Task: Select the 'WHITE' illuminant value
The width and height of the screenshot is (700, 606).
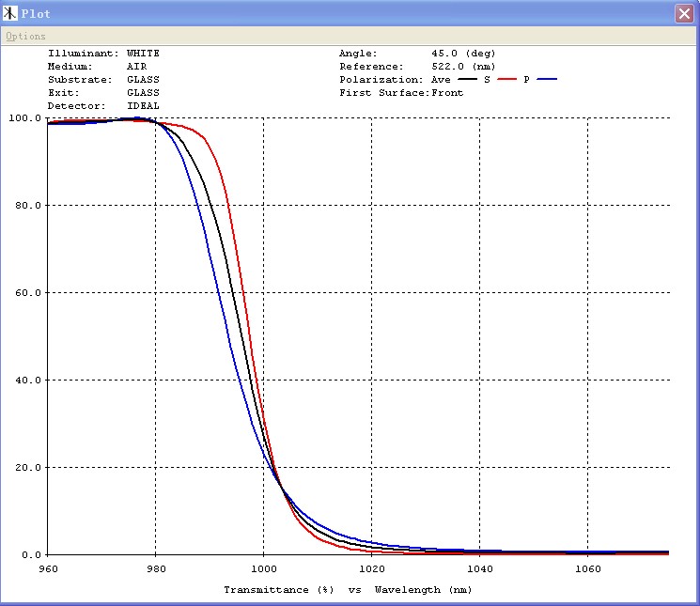Action: (143, 54)
